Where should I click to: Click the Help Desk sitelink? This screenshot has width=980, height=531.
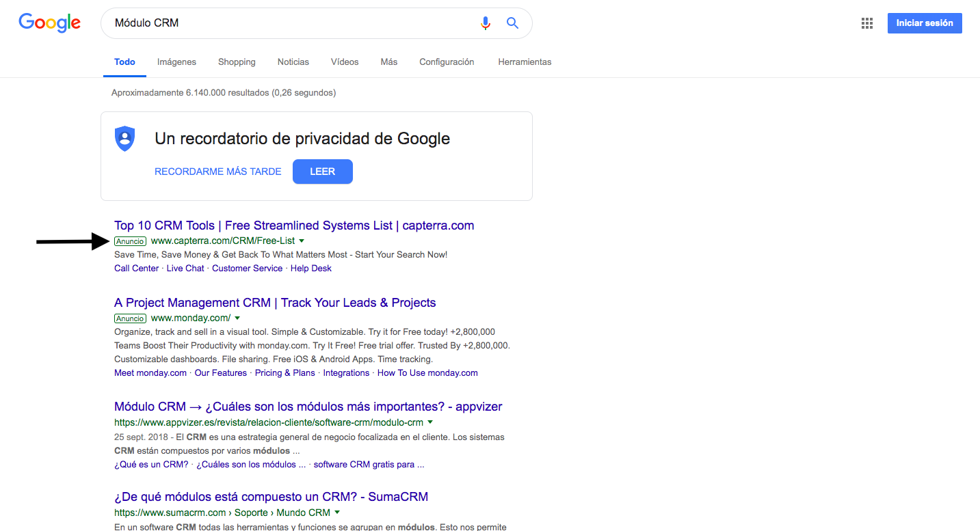pos(311,269)
